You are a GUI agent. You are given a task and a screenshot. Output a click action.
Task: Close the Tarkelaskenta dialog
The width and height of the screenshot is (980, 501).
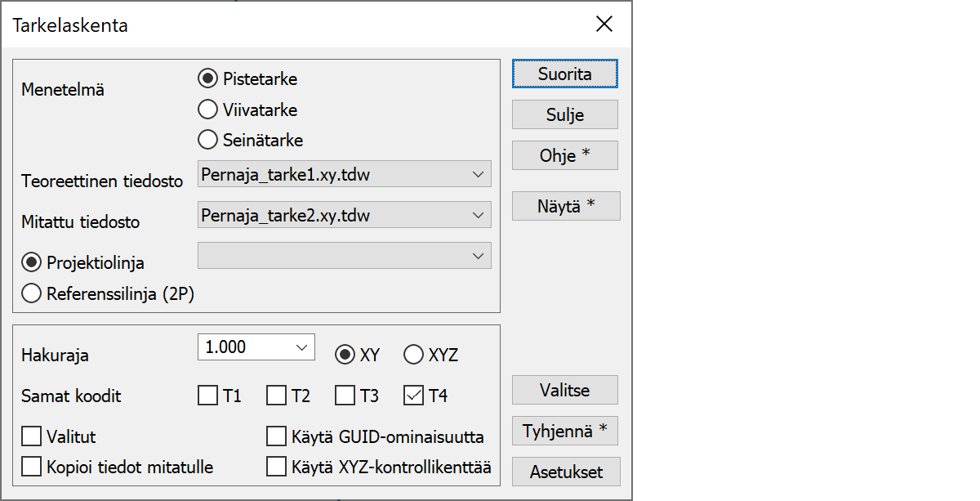604,25
